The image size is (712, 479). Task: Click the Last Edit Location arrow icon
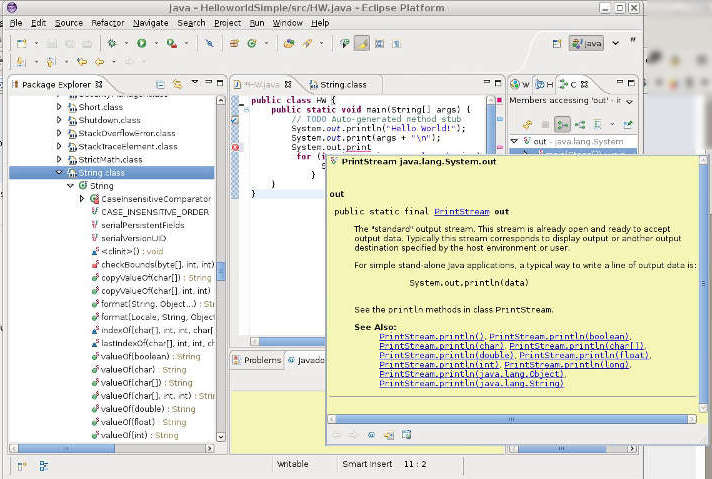pos(82,61)
